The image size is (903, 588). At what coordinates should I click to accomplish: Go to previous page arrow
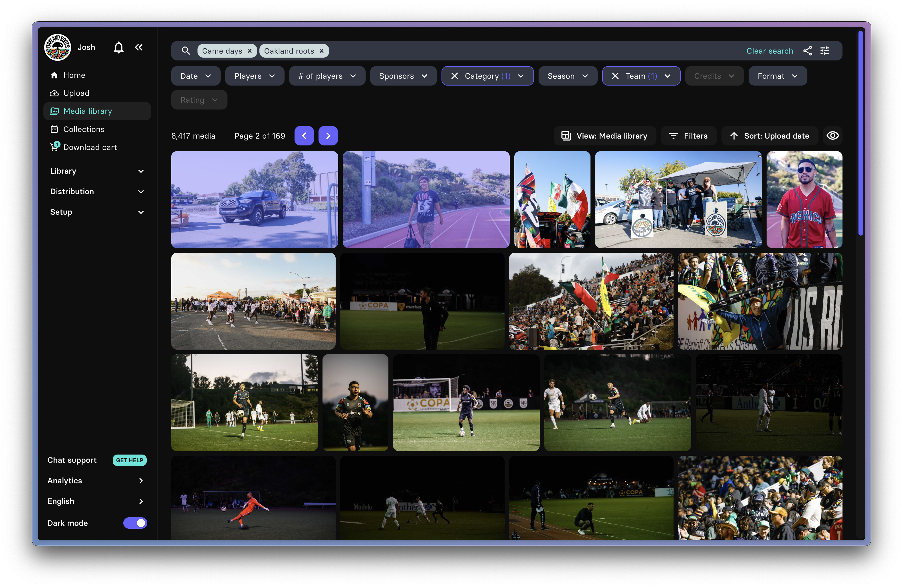click(304, 136)
